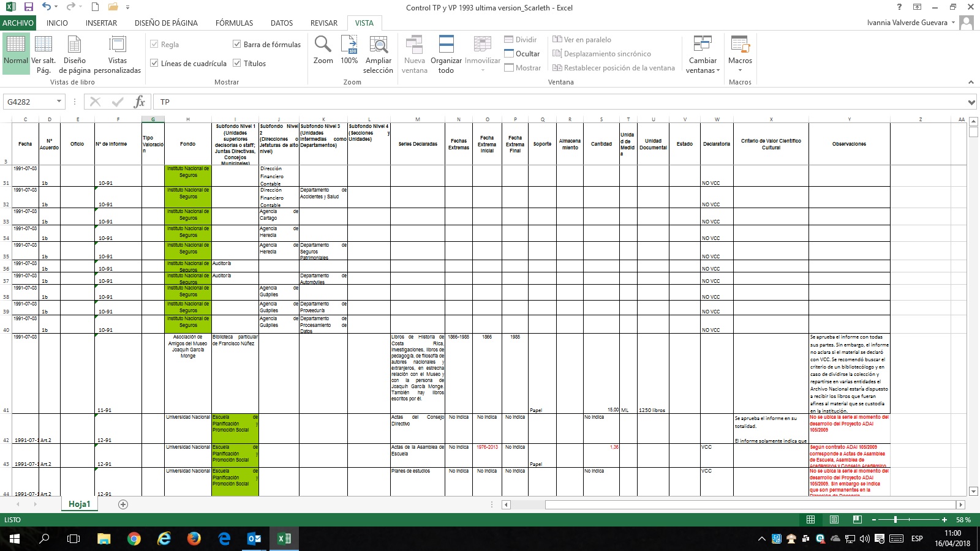Screen dimensions: 980x551
Task: Open Cambiar ventanas dropdown
Action: (703, 54)
